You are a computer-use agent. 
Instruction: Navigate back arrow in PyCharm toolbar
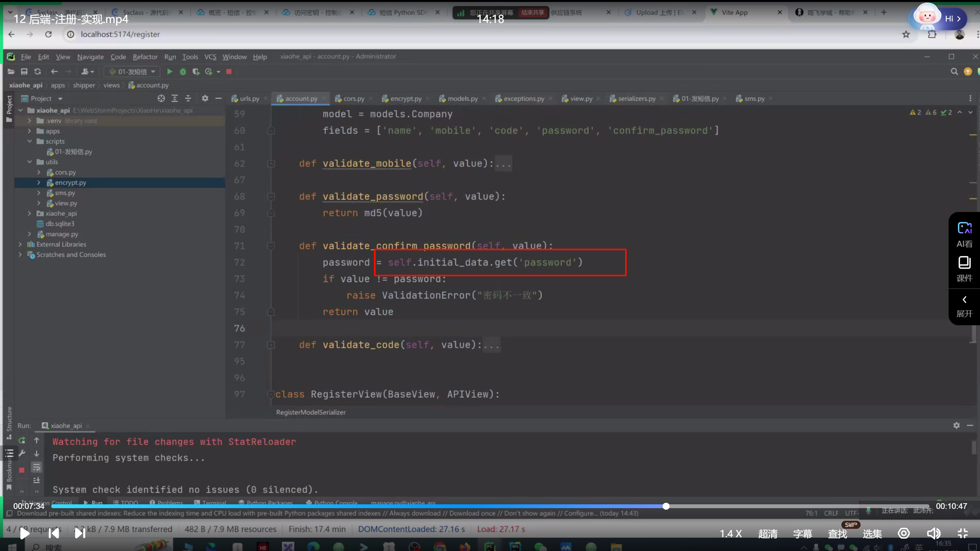click(x=54, y=72)
